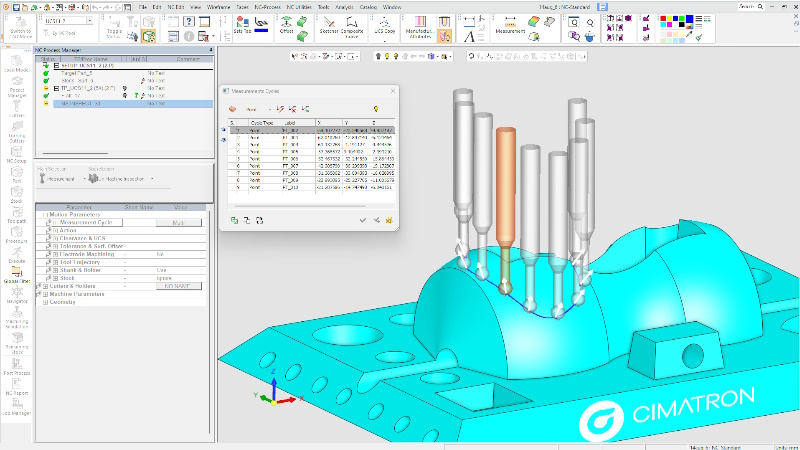Select the Composite Curve tool
The height and width of the screenshot is (450, 800).
pyautogui.click(x=352, y=27)
